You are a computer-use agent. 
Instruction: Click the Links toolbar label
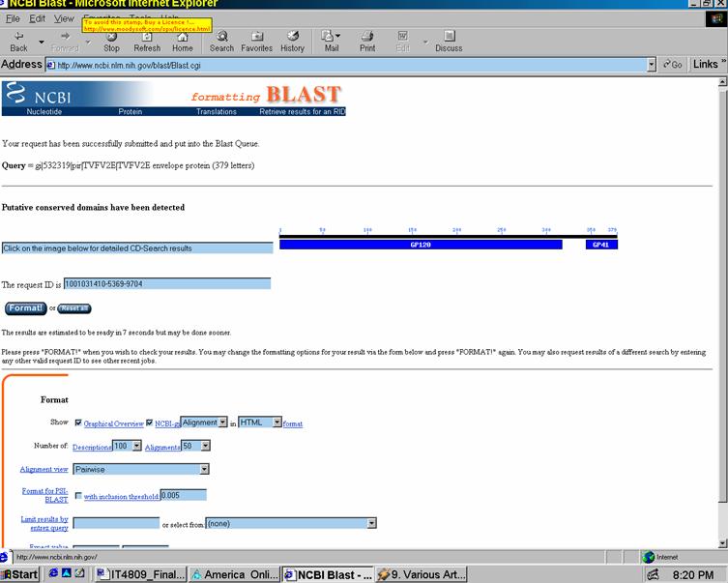[706, 64]
